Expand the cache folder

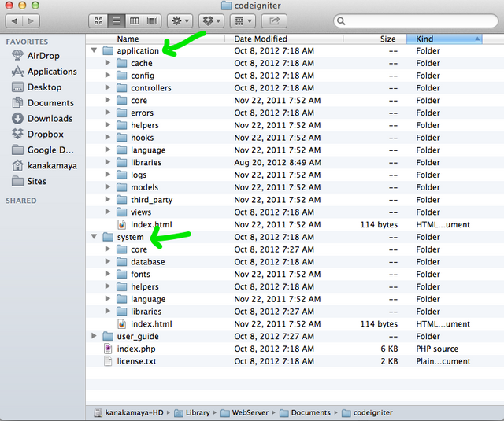(108, 63)
